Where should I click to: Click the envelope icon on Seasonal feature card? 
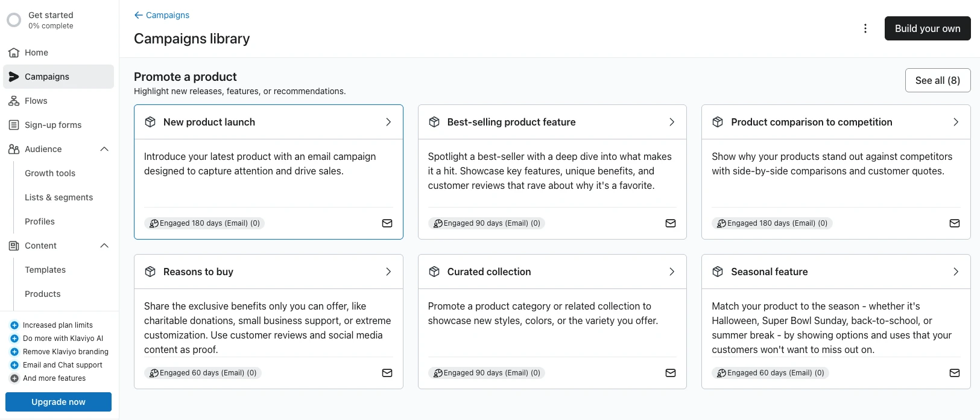click(x=954, y=373)
